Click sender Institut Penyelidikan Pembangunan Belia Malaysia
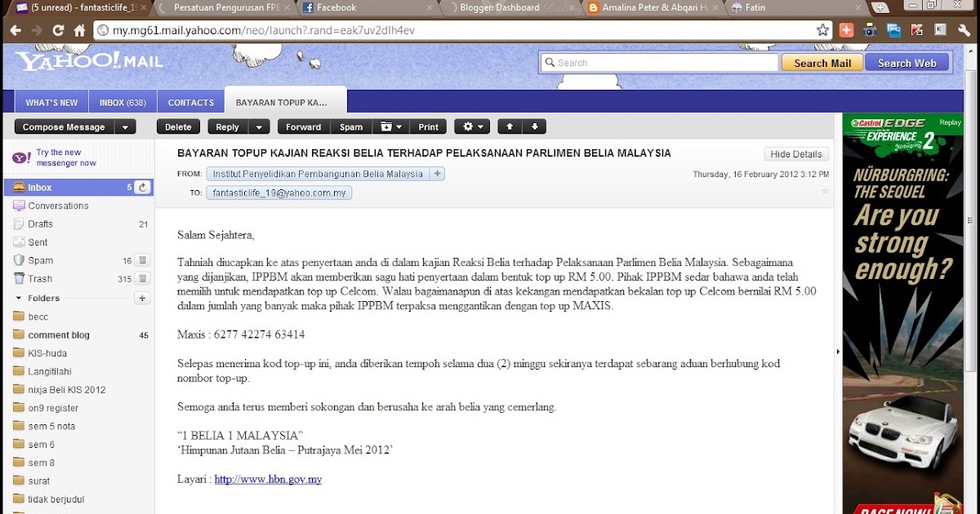 click(318, 174)
